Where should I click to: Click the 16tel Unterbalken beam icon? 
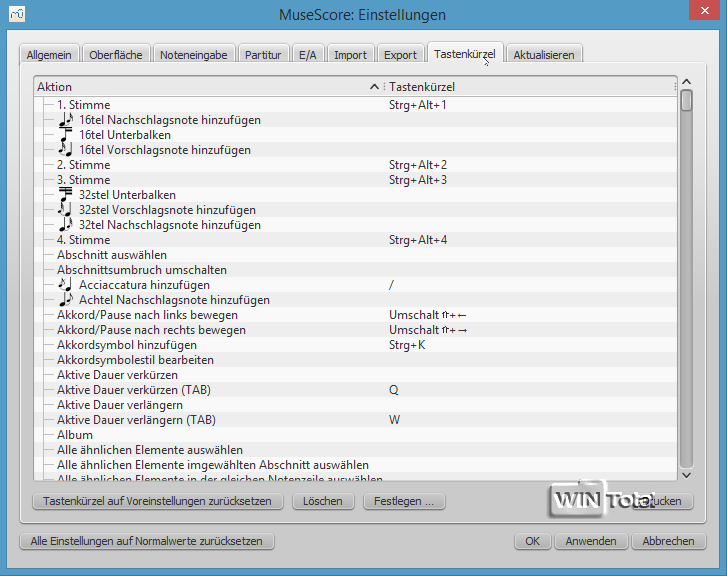[66, 135]
